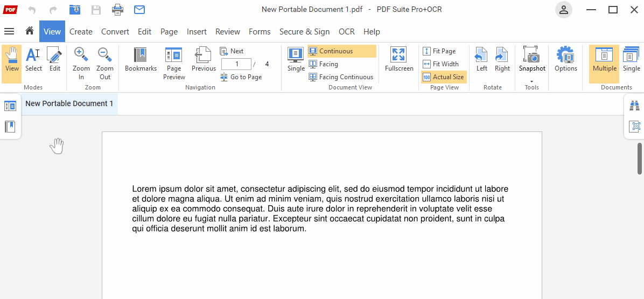Click the page number input field
Viewport: 644px width, 299px height.
pyautogui.click(x=236, y=64)
